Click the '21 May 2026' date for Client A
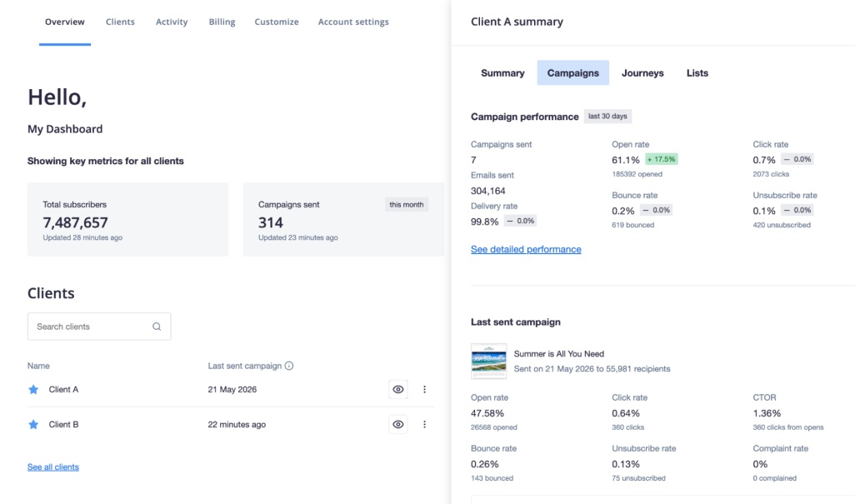 pyautogui.click(x=232, y=390)
